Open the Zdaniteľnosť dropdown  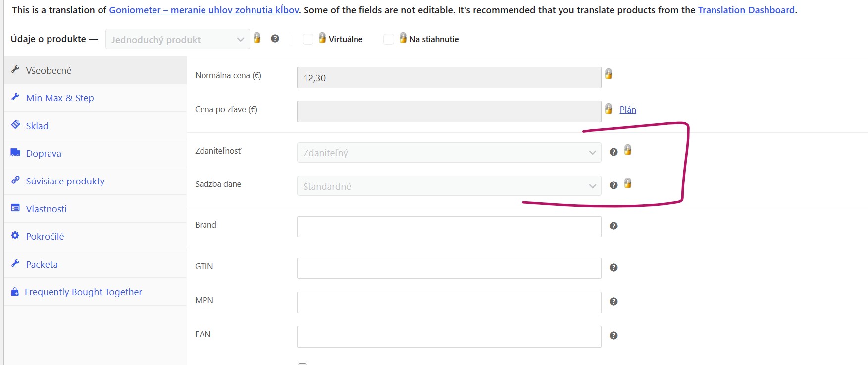(449, 153)
